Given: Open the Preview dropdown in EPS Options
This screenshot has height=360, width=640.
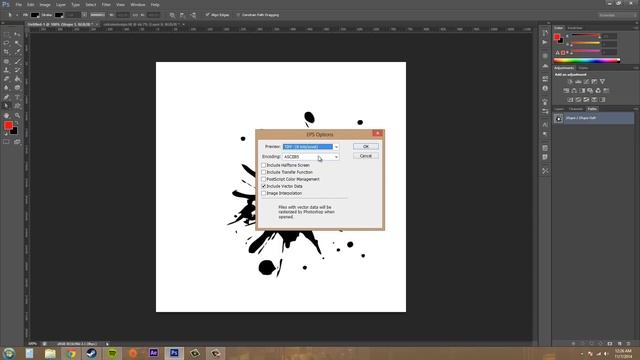Looking at the screenshot, I should [311, 147].
